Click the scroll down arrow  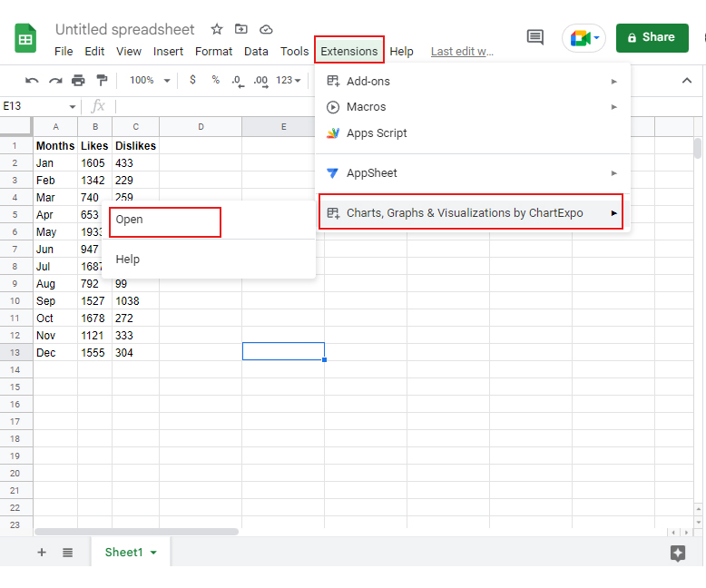pos(699,523)
